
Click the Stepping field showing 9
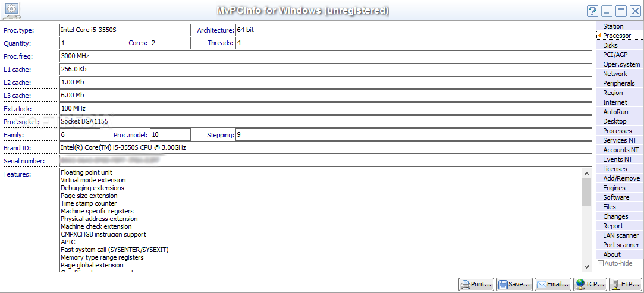click(414, 134)
